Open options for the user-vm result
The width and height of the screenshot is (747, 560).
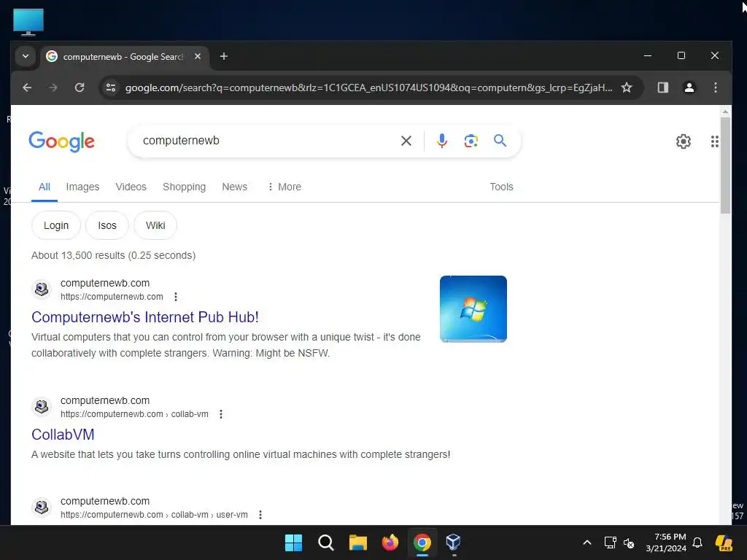pos(260,515)
